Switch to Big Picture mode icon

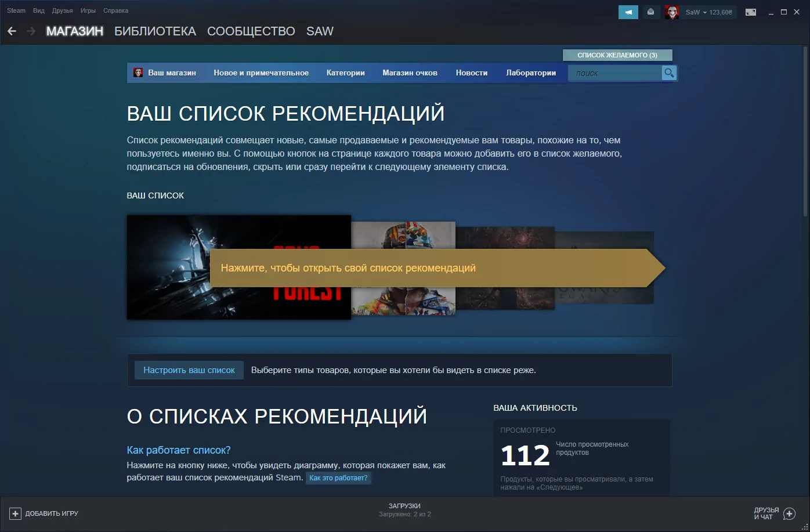pyautogui.click(x=751, y=12)
